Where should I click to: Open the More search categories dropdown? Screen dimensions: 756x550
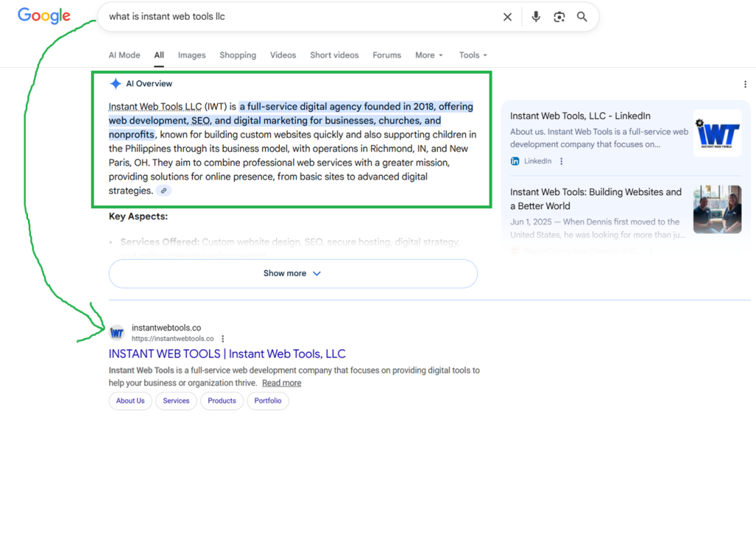click(428, 55)
